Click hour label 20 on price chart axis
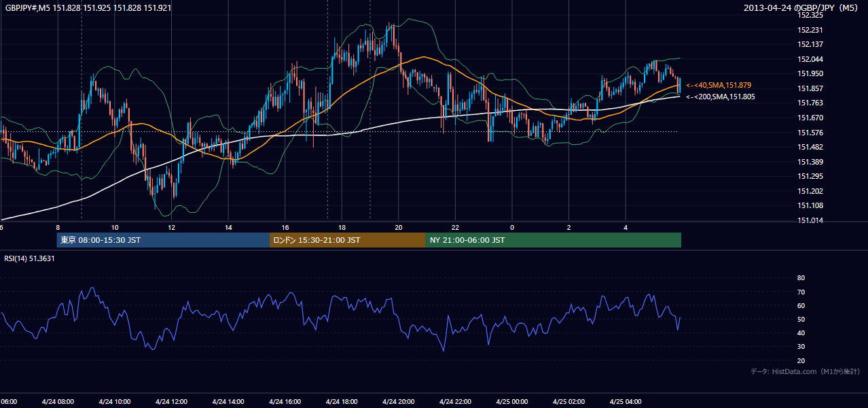 399,227
